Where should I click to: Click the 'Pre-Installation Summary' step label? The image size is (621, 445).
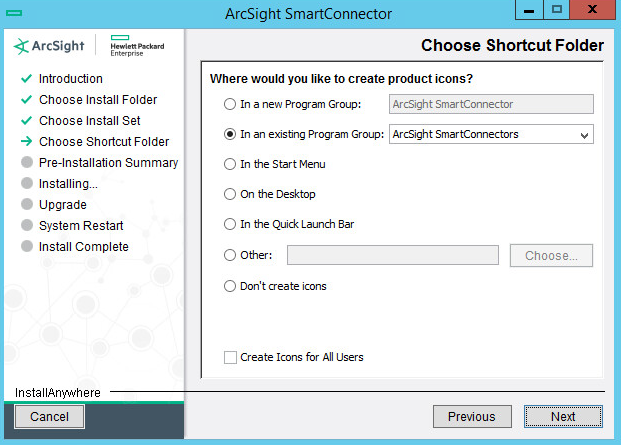(109, 163)
